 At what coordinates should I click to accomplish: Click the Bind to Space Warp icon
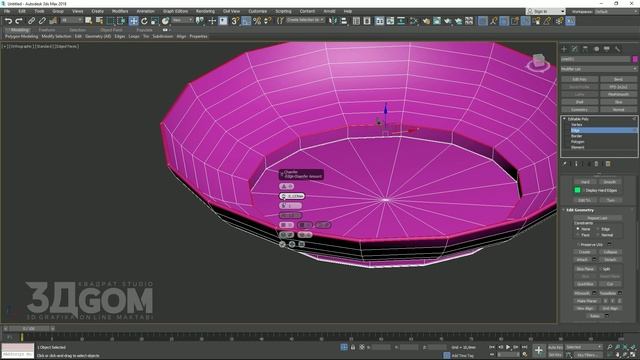point(53,21)
